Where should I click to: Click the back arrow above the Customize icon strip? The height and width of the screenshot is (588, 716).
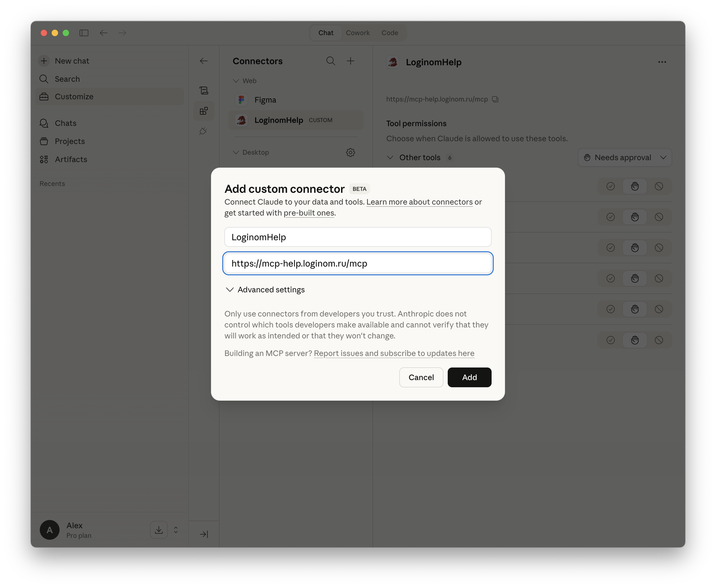click(x=204, y=61)
